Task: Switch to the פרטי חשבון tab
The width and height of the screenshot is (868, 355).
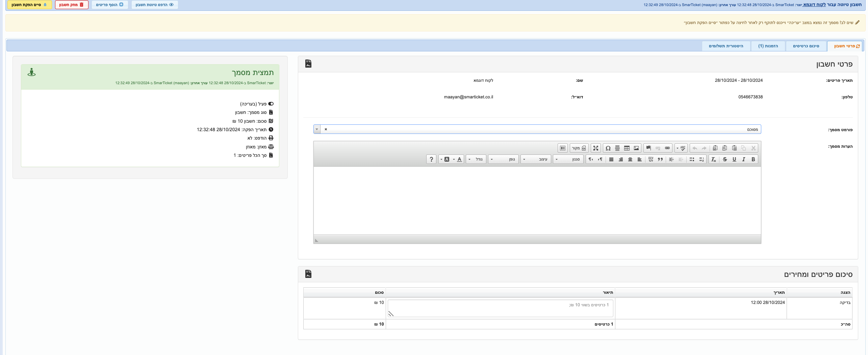Action: [845, 46]
